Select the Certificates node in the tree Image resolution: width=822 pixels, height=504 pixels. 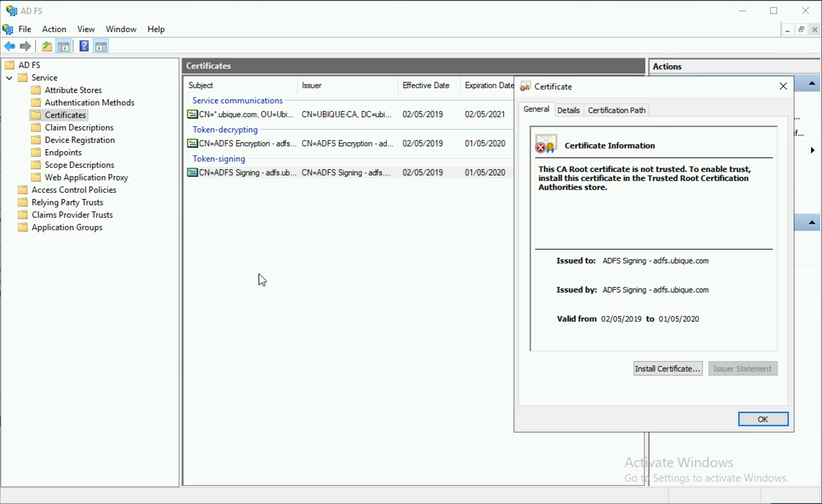click(65, 115)
